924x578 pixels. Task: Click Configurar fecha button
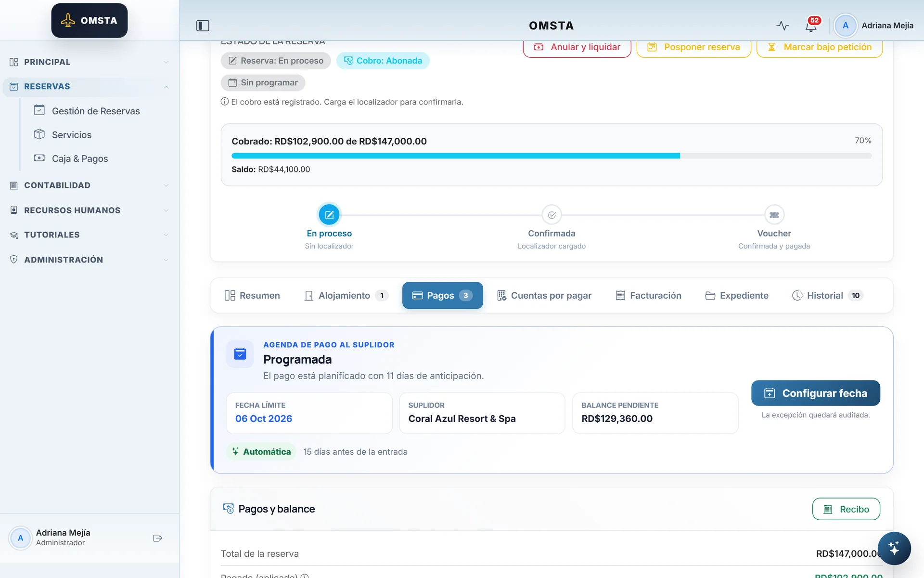(x=816, y=393)
